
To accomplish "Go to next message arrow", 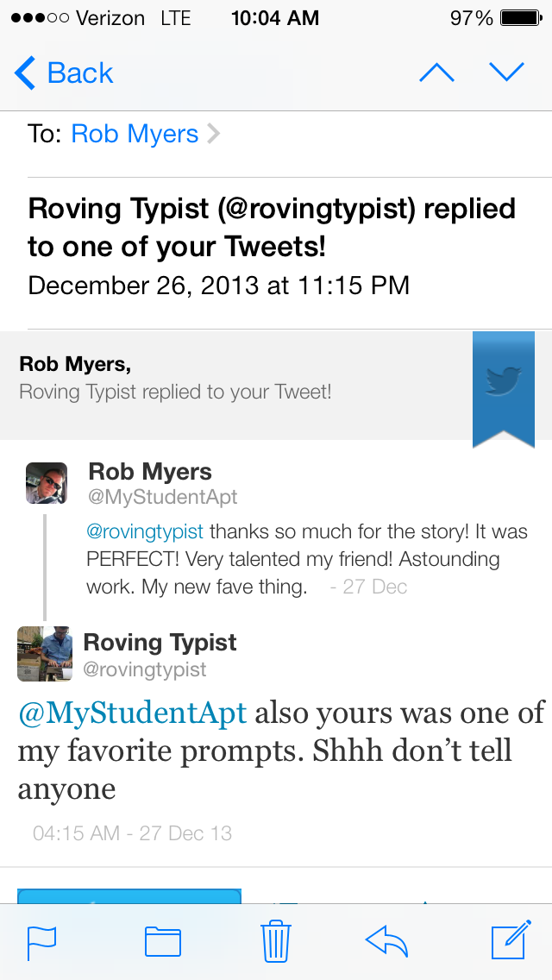I will click(x=506, y=73).
